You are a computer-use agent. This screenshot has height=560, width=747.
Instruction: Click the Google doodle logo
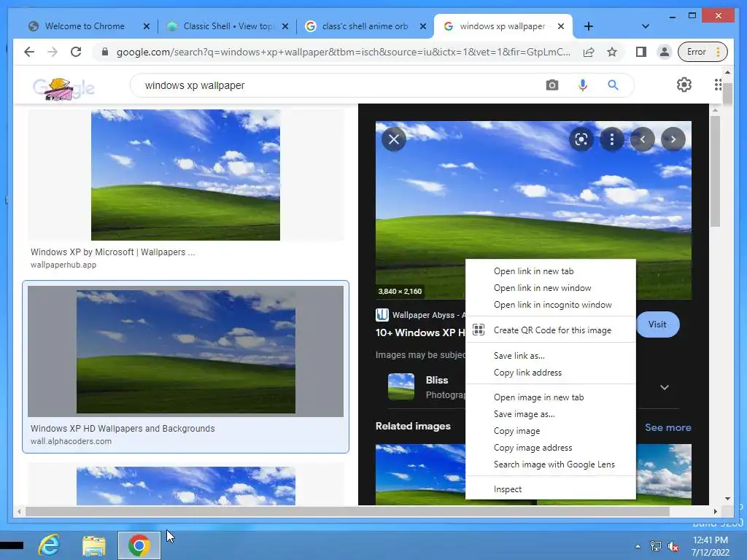(x=63, y=88)
